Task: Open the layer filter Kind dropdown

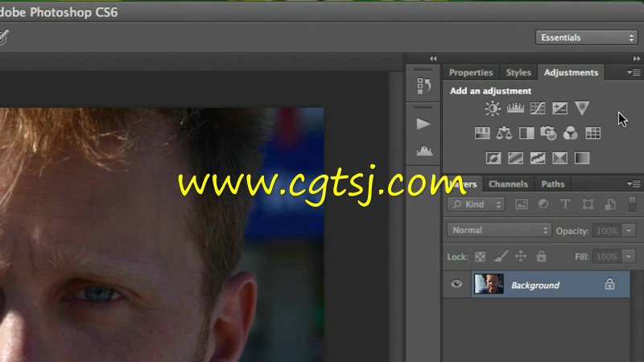Action: pyautogui.click(x=476, y=204)
